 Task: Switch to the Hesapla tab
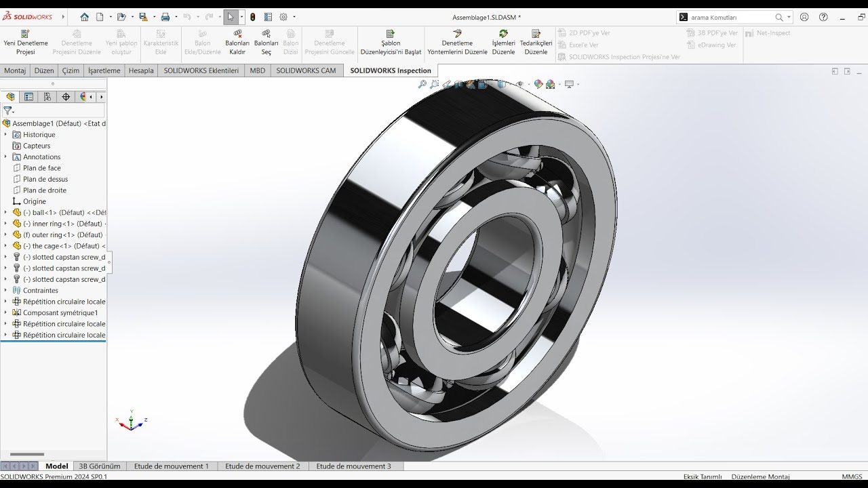click(141, 70)
